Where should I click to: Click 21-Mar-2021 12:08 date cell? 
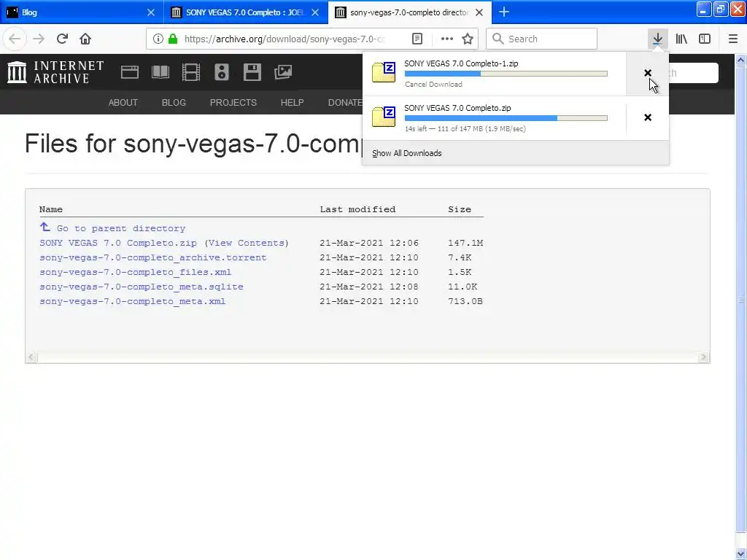369,287
